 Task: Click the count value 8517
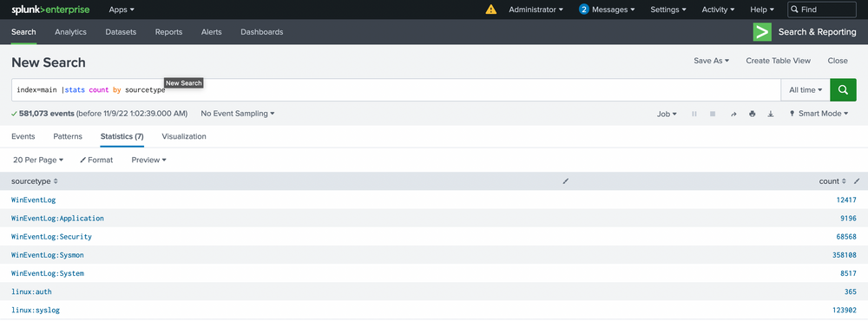pyautogui.click(x=848, y=273)
